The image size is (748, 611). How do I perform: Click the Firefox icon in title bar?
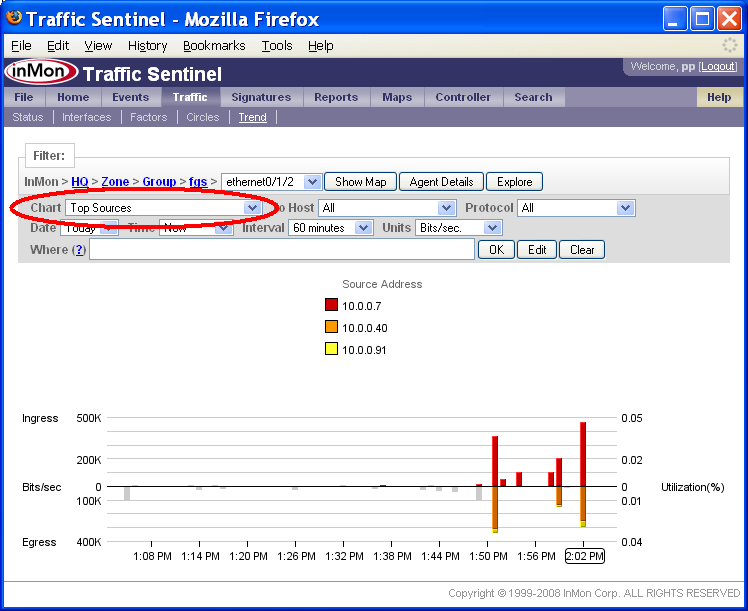[x=13, y=19]
